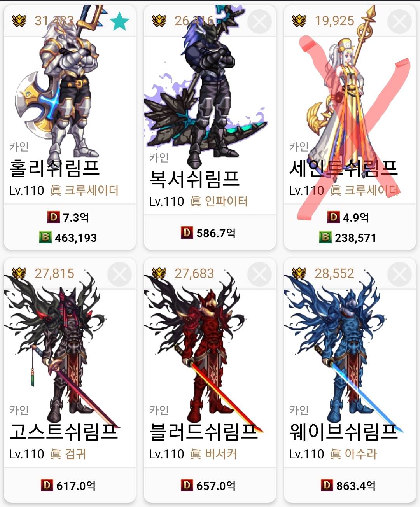Remove the 웨이브쉬림프 card with X button
Screen dimensions: 420x507
[x=399, y=274]
